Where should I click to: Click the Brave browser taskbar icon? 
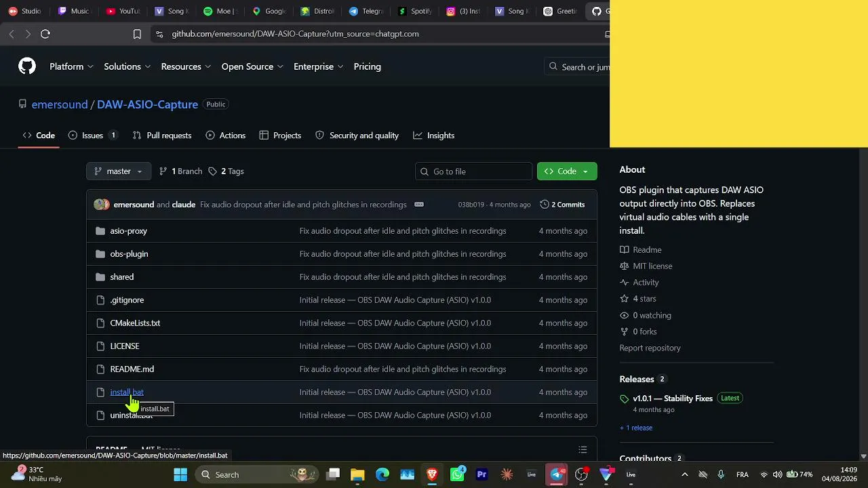point(432,474)
